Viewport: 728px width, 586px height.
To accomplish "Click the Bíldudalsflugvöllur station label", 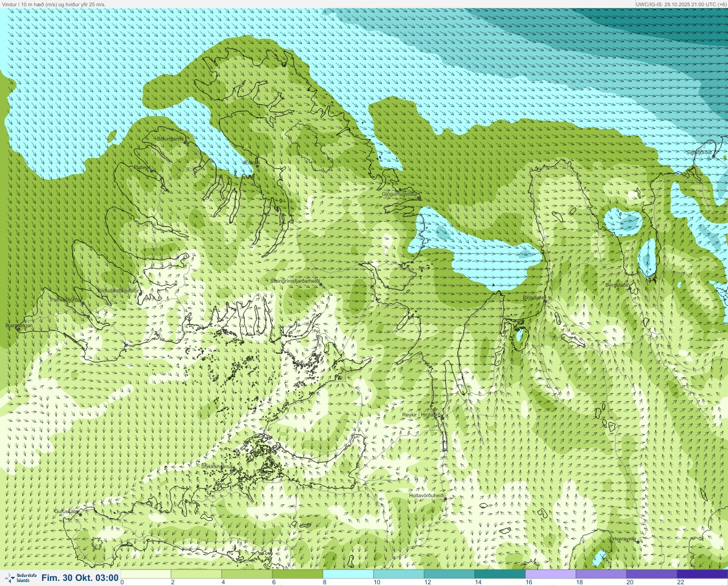I will (x=118, y=290).
